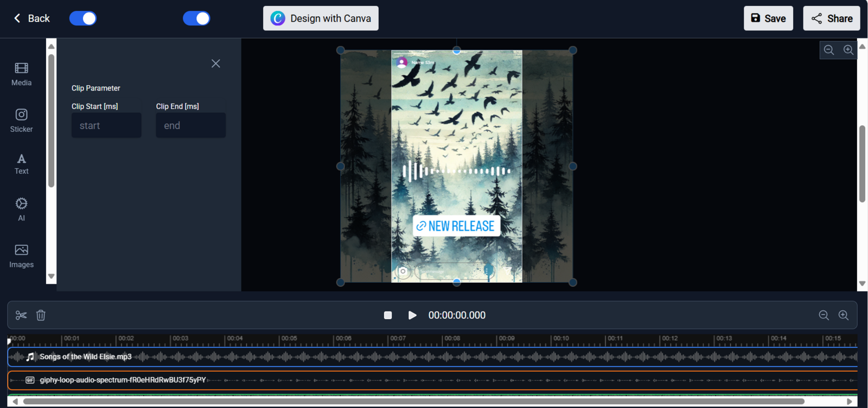The width and height of the screenshot is (868, 408).
Task: Toggle the second blue switch in header
Action: (196, 18)
